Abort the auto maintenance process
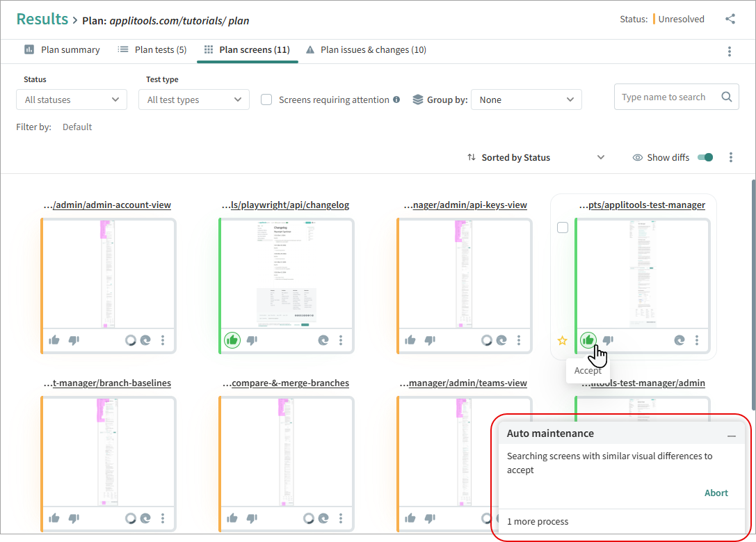Screen dimensions: 756x542 [716, 493]
